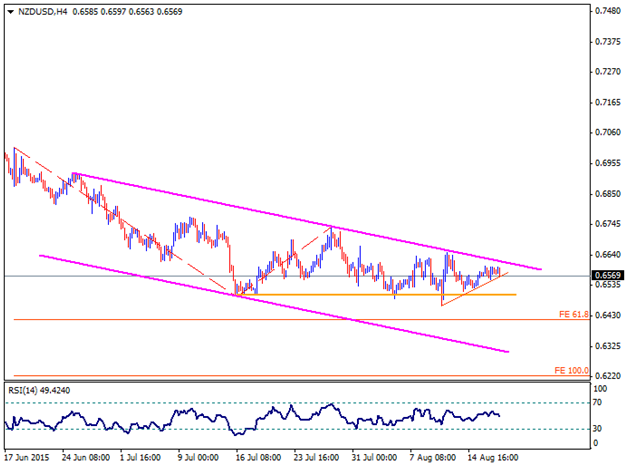Click the FE 61.8 Fibonacci label
The width and height of the screenshot is (627, 466).
[x=571, y=314]
